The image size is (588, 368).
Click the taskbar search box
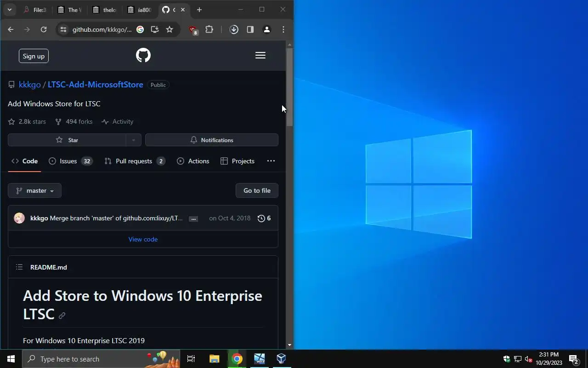[101, 359]
